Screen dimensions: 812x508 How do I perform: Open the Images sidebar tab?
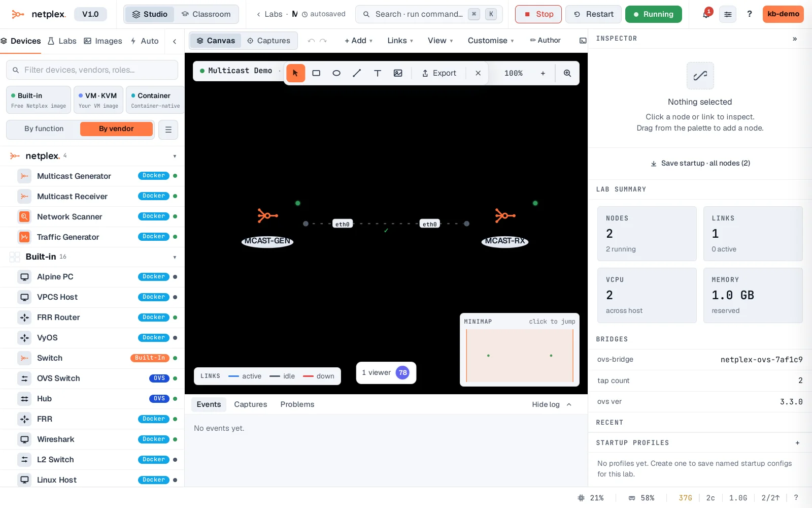tap(103, 41)
